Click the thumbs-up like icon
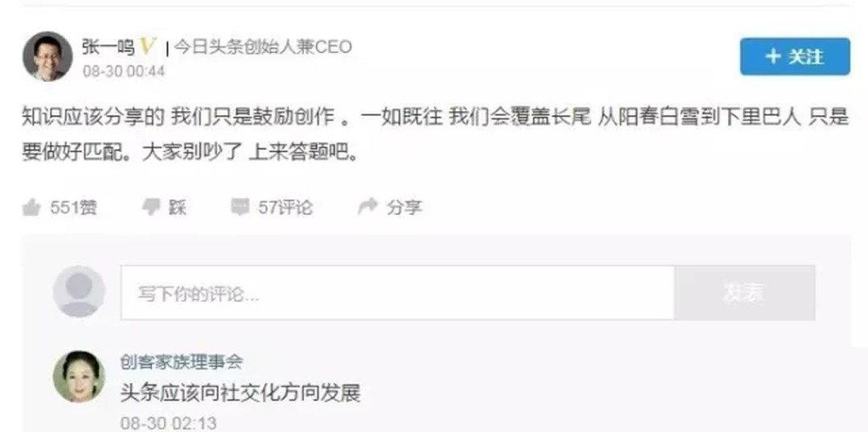 point(31,208)
